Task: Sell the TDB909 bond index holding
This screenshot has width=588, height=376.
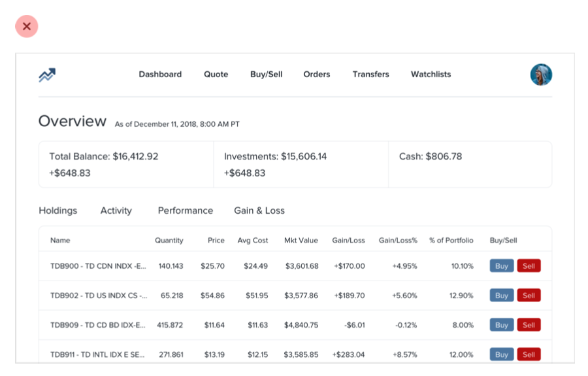Action: [x=529, y=325]
